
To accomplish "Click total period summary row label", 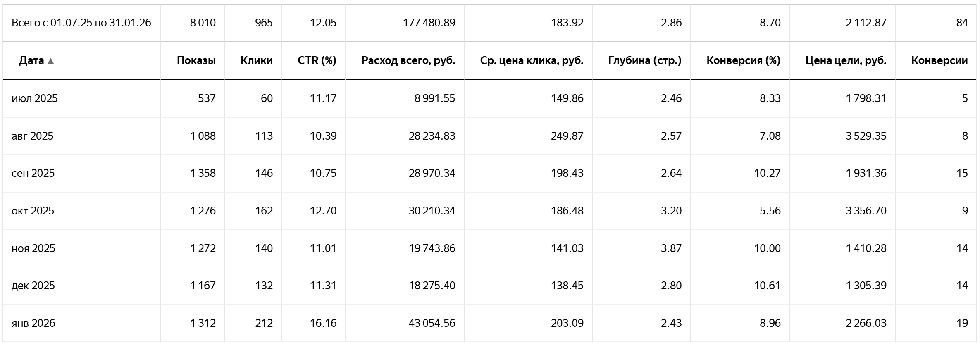I will [x=81, y=23].
